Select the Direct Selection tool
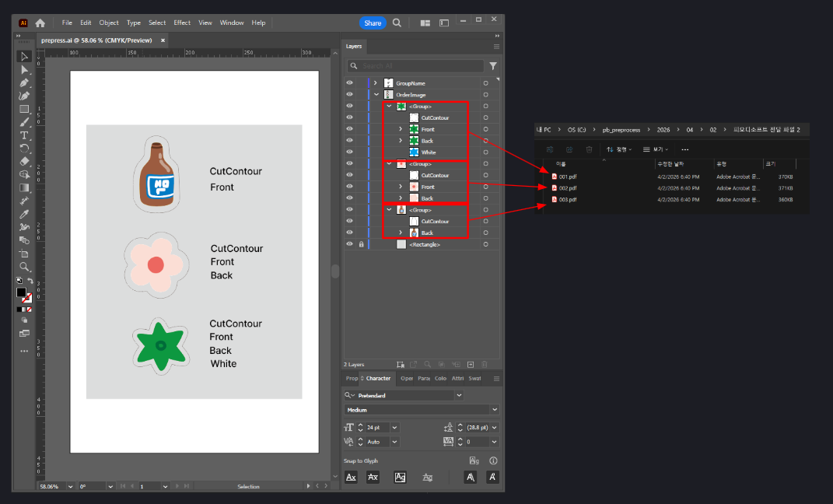Image resolution: width=833 pixels, height=504 pixels. [x=24, y=69]
